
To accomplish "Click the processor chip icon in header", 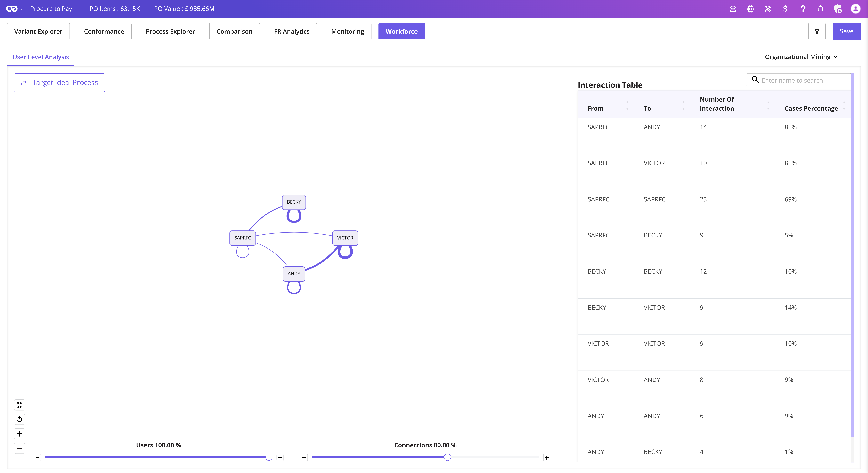I will pyautogui.click(x=750, y=9).
